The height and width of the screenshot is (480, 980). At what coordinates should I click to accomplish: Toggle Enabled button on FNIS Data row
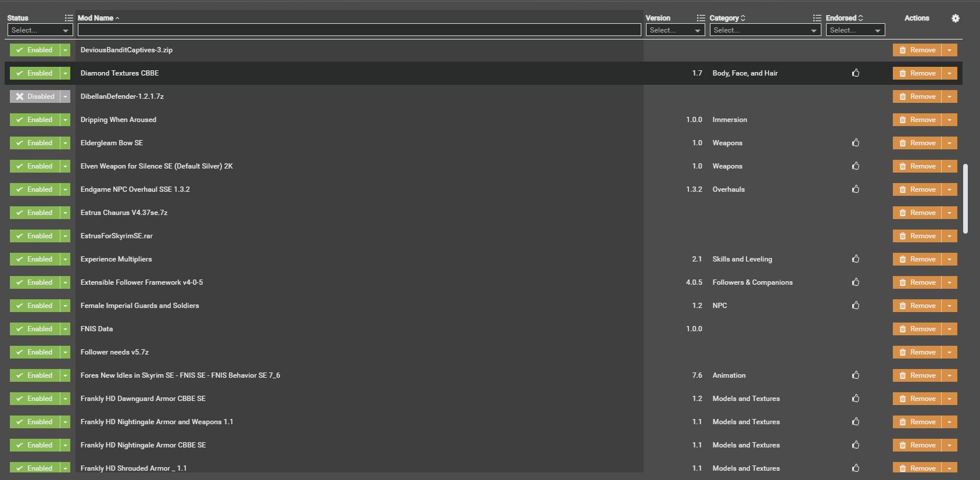point(35,329)
